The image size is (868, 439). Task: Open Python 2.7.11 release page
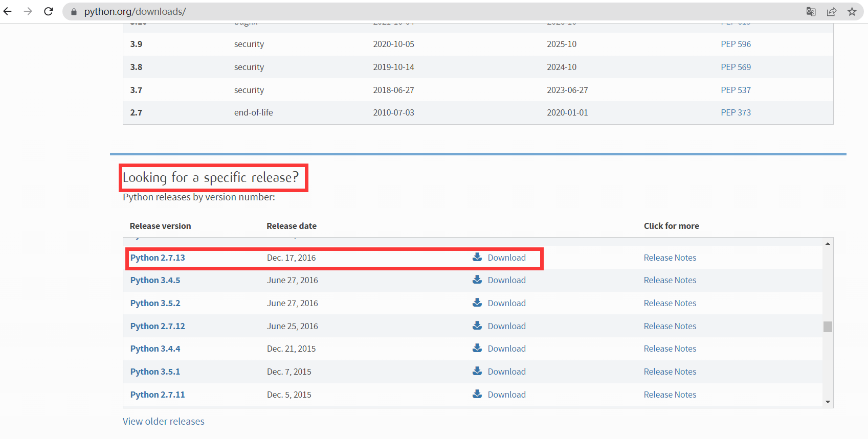[158, 395]
